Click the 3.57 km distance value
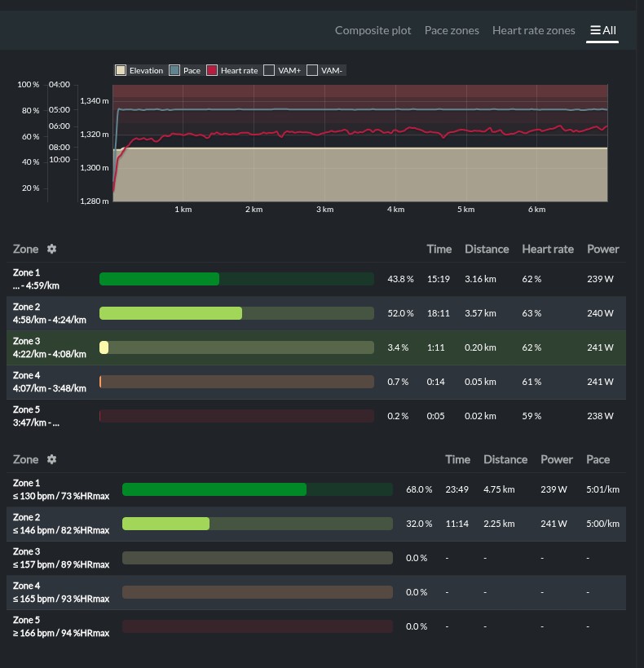Viewport: 644px width, 668px height. pyautogui.click(x=480, y=313)
